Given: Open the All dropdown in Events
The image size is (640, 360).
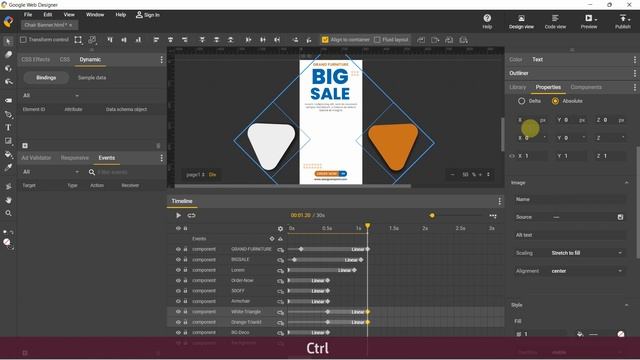Looking at the screenshot, I should click(51, 172).
